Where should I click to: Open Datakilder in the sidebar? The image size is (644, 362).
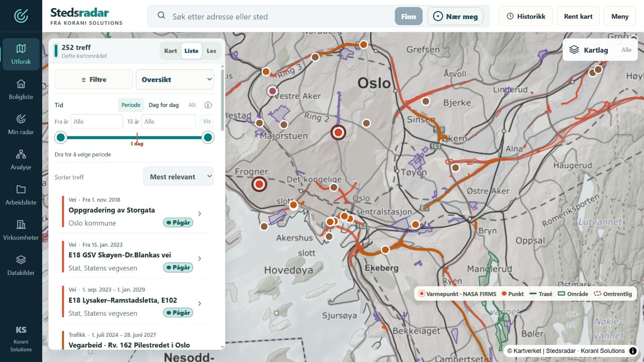coord(21,265)
